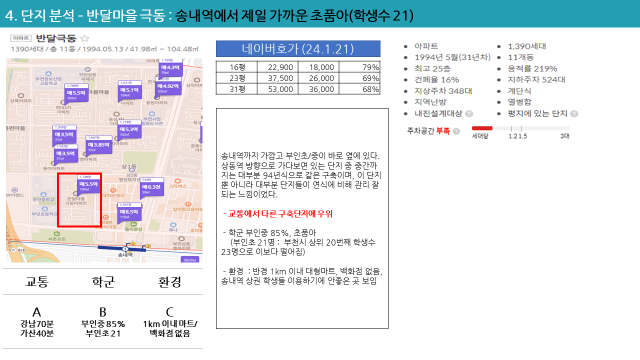Click the 지역난방 bullet item
This screenshot has height=360, width=640.
pyautogui.click(x=430, y=102)
